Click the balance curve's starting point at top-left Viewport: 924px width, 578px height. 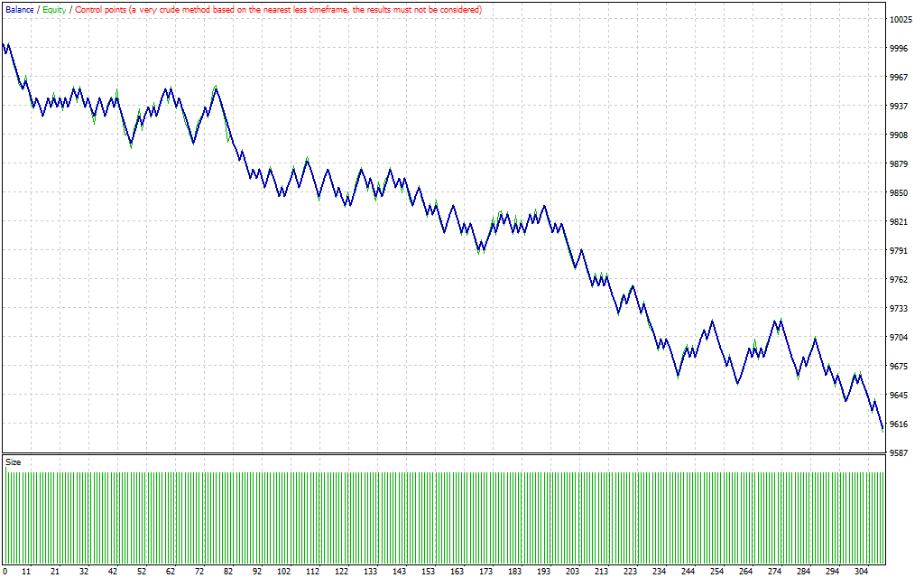pyautogui.click(x=5, y=45)
